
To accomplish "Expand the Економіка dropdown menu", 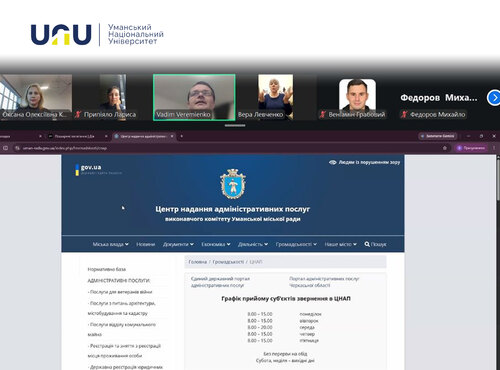I will (x=216, y=244).
